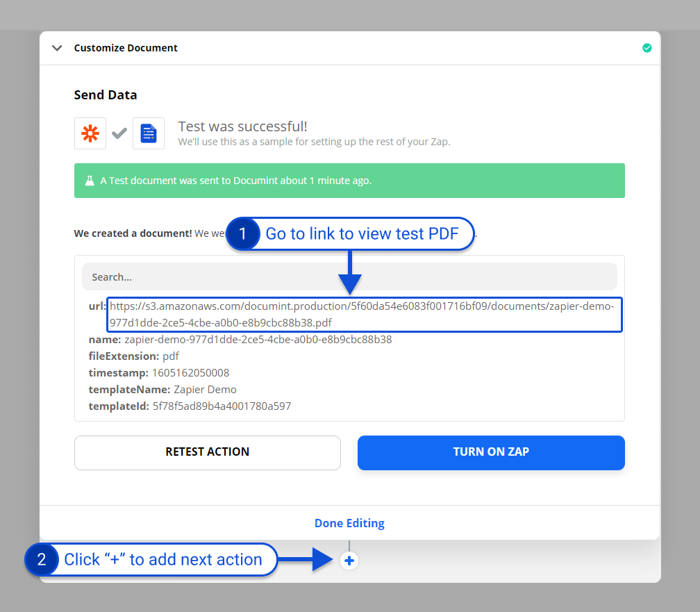Click the Done Editing link
Viewport: 700px width, 612px height.
pyautogui.click(x=349, y=523)
